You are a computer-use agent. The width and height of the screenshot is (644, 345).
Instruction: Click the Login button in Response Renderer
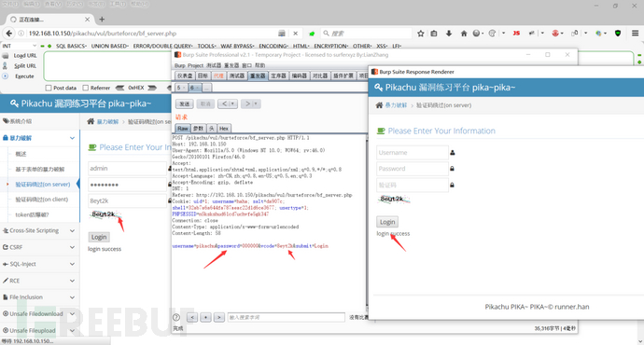pyautogui.click(x=387, y=222)
